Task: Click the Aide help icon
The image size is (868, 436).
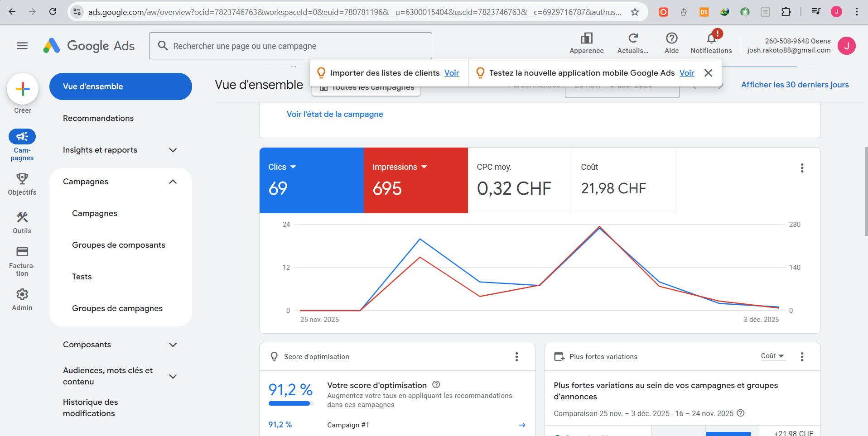Action: point(671,38)
